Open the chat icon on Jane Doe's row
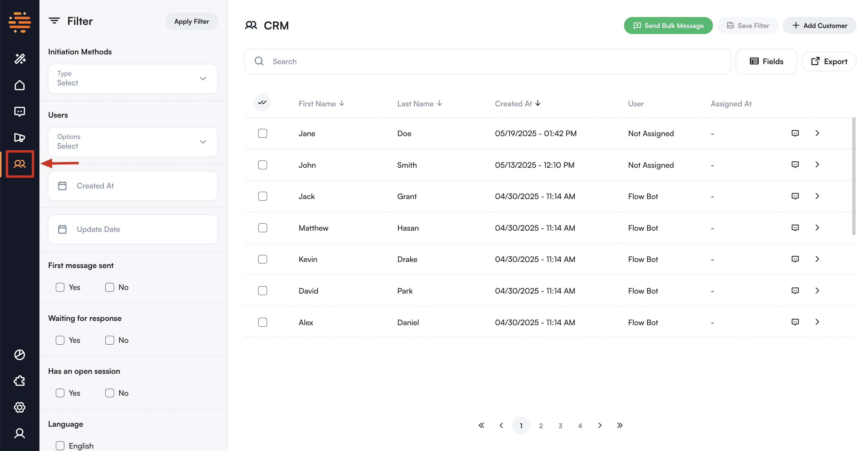 pyautogui.click(x=795, y=133)
